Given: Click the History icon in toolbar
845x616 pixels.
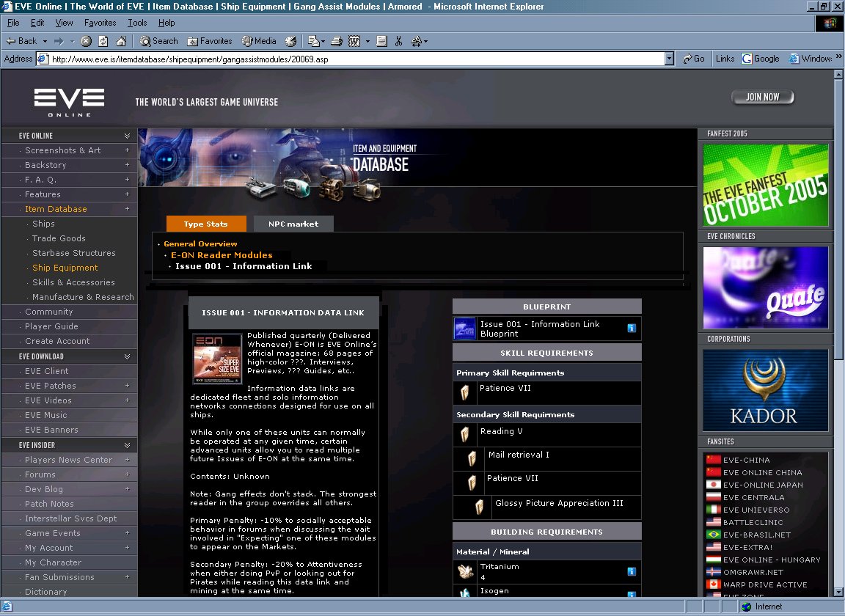Looking at the screenshot, I should [x=290, y=41].
